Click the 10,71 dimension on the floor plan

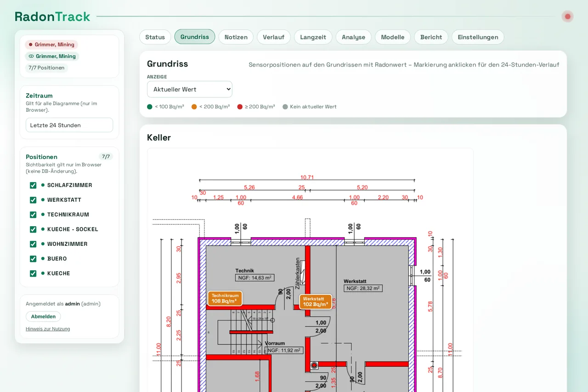tap(307, 177)
